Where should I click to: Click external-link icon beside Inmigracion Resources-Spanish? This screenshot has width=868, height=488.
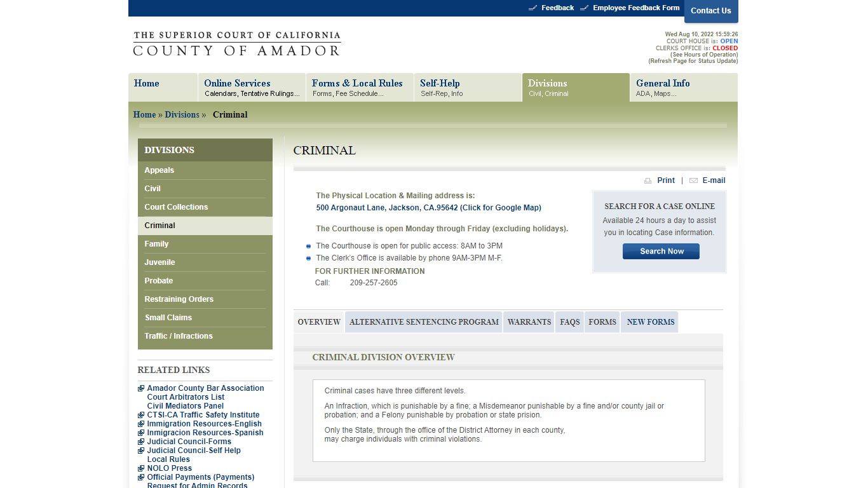coord(141,433)
